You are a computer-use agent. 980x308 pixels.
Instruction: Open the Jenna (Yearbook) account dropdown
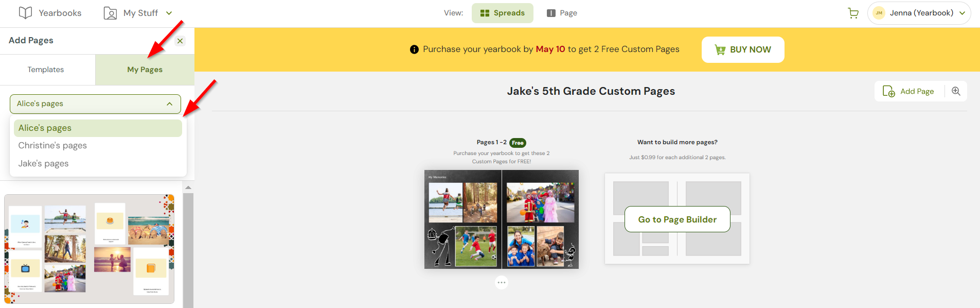[x=961, y=13]
